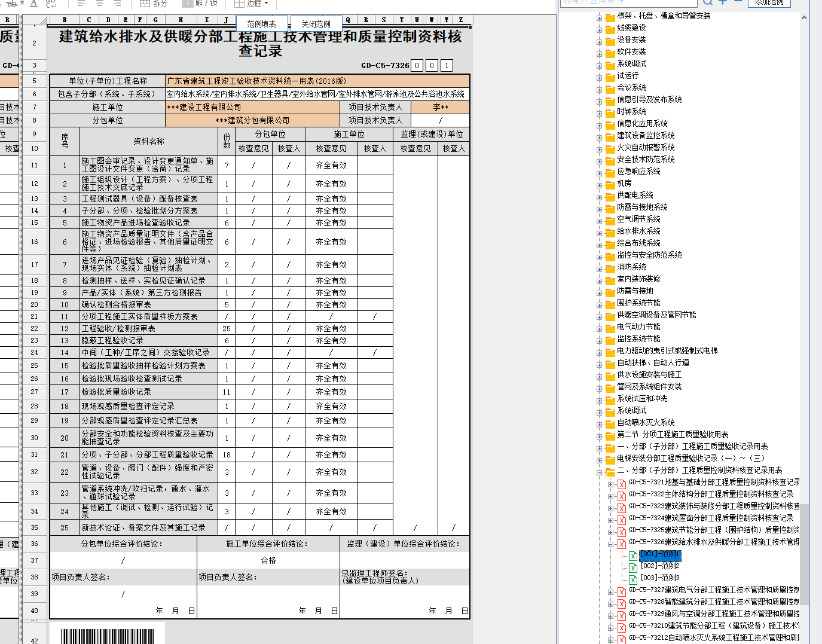The height and width of the screenshot is (644, 822).
Task: Click the 设备安装 folder icon
Action: point(610,41)
